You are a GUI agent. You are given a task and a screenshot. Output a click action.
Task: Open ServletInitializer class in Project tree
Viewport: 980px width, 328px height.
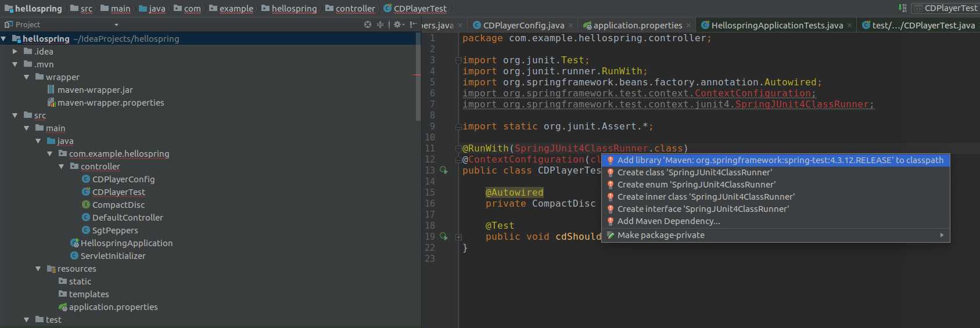point(107,256)
